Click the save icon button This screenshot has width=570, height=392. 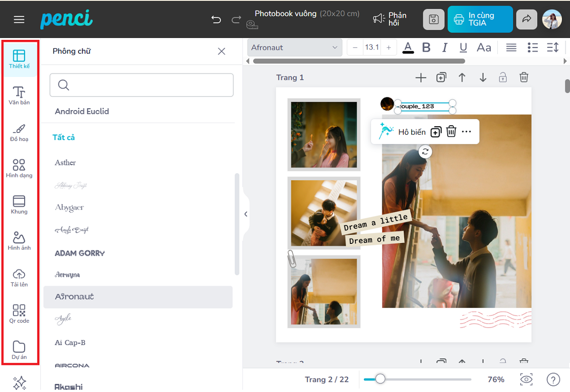pos(433,19)
